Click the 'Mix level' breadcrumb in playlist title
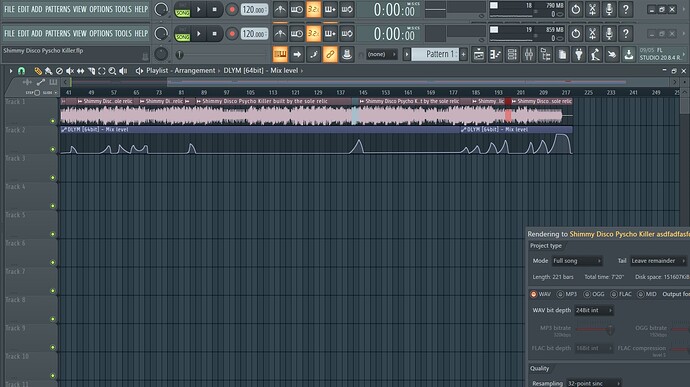 tap(284, 70)
